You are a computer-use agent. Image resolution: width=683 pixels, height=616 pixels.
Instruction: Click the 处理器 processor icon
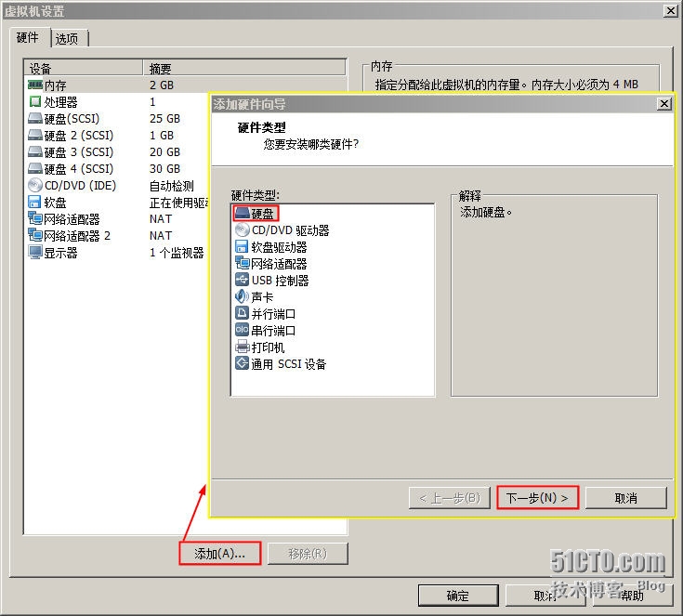pos(35,101)
